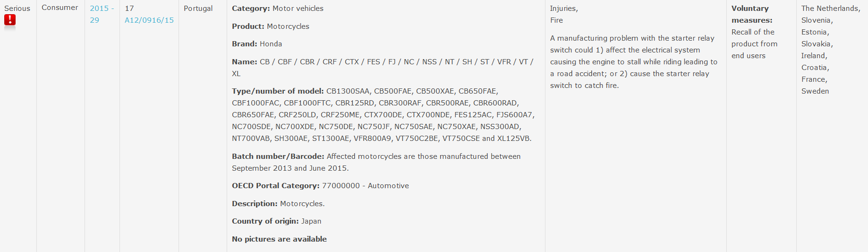
Task: Click the Type/number of model label
Action: coord(277,91)
